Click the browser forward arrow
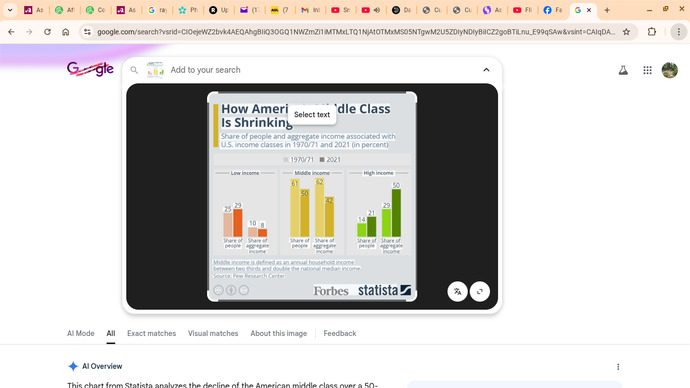The width and height of the screenshot is (690, 388). coord(29,32)
